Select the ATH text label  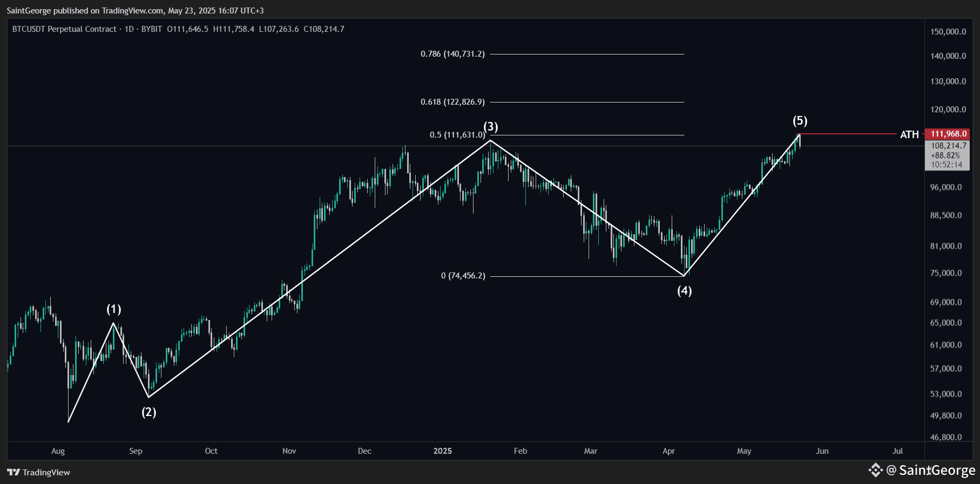click(x=909, y=134)
